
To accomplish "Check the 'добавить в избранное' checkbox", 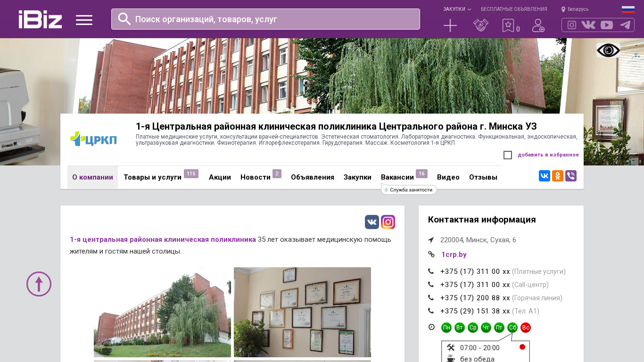I will 508,155.
